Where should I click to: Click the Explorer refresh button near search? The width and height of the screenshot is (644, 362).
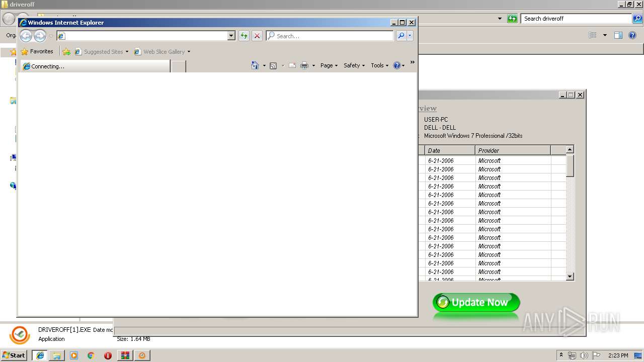(x=512, y=19)
